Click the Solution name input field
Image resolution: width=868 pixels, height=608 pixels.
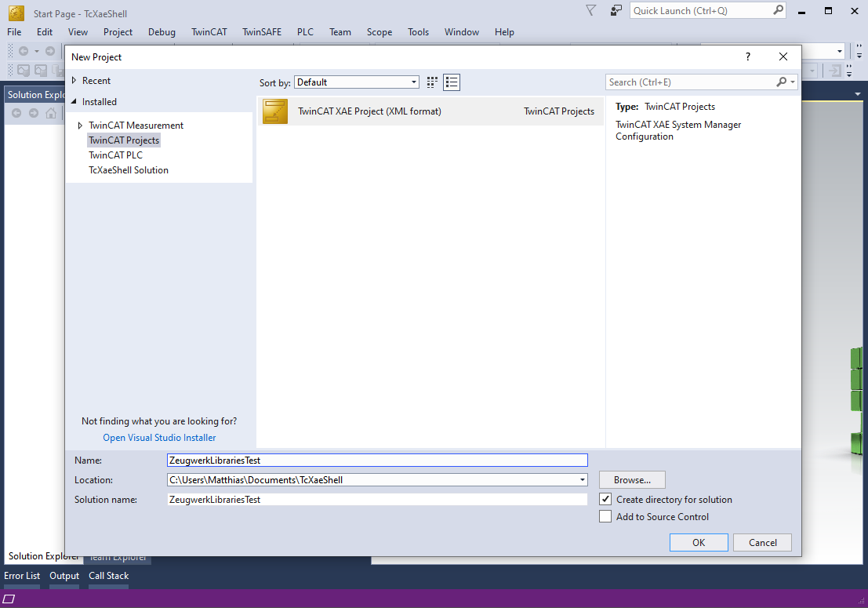point(377,499)
